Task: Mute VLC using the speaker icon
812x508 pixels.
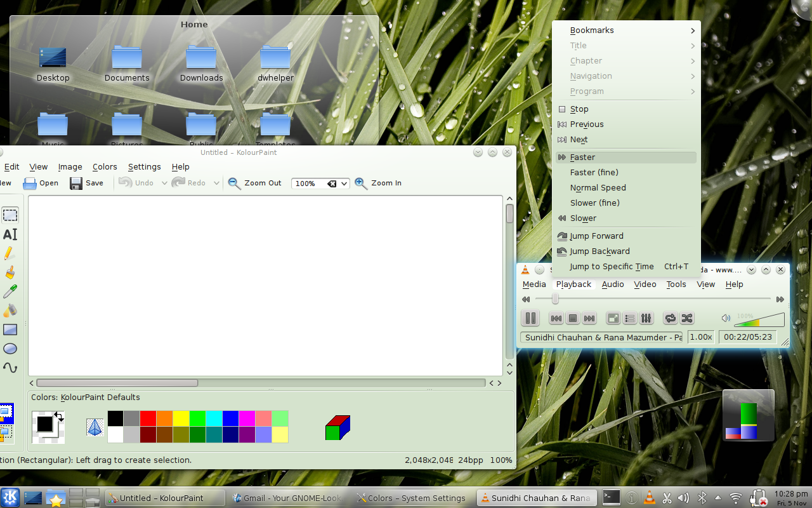Action: coord(726,318)
